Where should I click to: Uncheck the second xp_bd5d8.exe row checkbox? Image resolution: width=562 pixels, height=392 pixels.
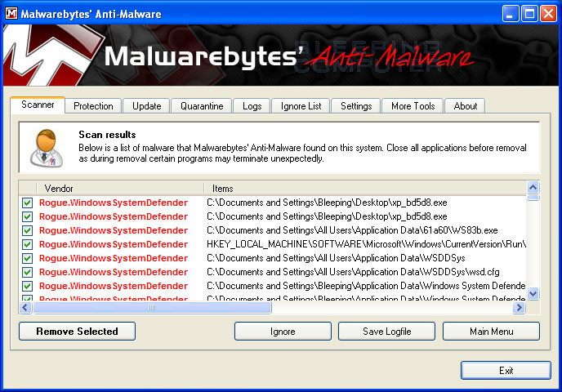(x=27, y=216)
